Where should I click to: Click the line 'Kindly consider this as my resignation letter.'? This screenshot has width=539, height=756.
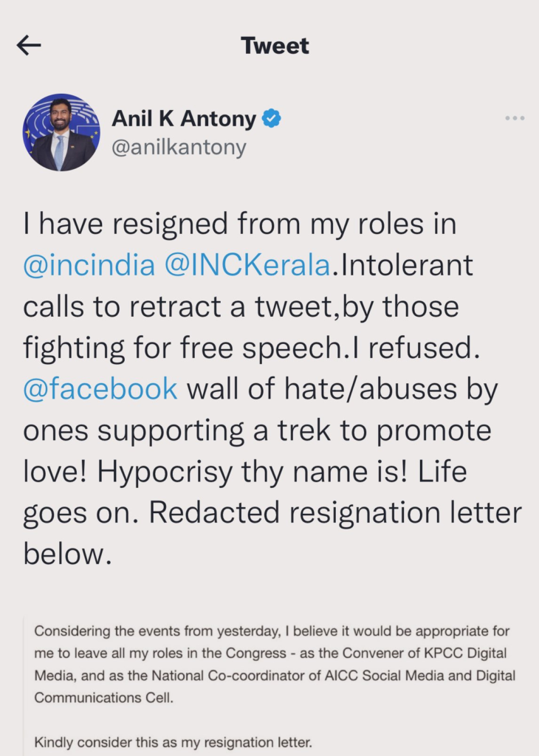(x=173, y=742)
